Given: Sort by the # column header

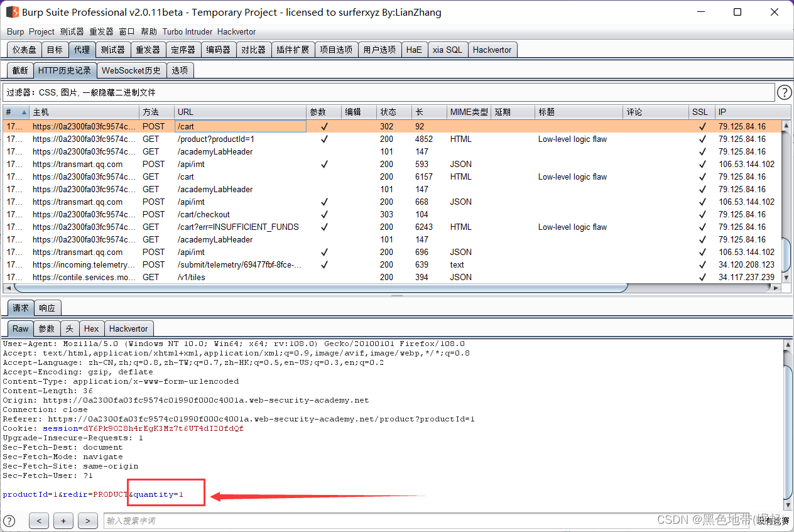Looking at the screenshot, I should [x=16, y=112].
